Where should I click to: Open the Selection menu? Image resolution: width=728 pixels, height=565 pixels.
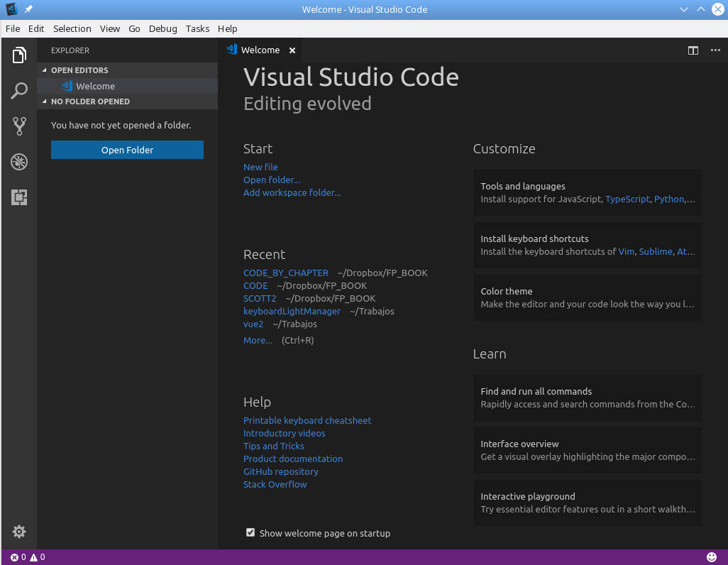(x=72, y=28)
